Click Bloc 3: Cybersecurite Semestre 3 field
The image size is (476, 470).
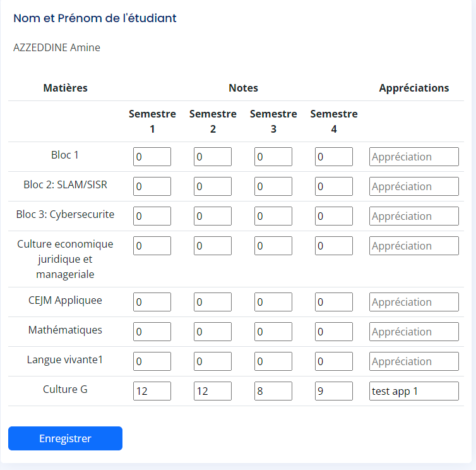click(273, 216)
